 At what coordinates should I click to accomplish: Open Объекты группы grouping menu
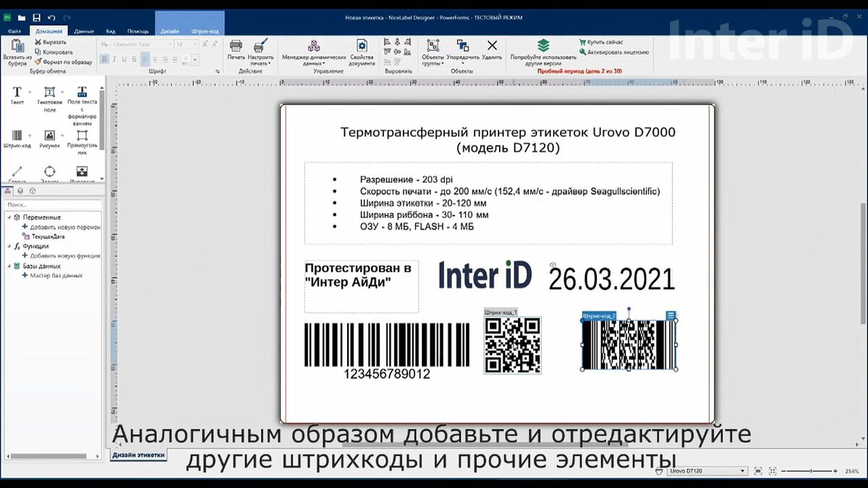(x=433, y=52)
